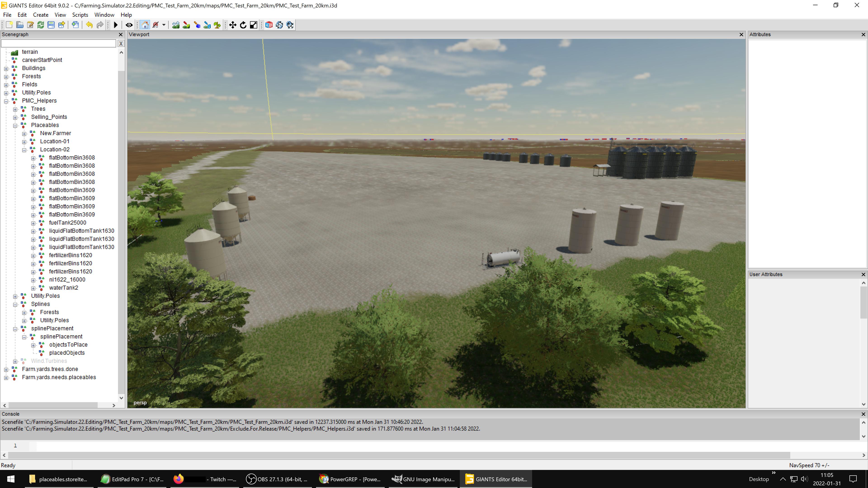Click the Open file folder icon
This screenshot has height=488, width=868.
click(x=20, y=25)
